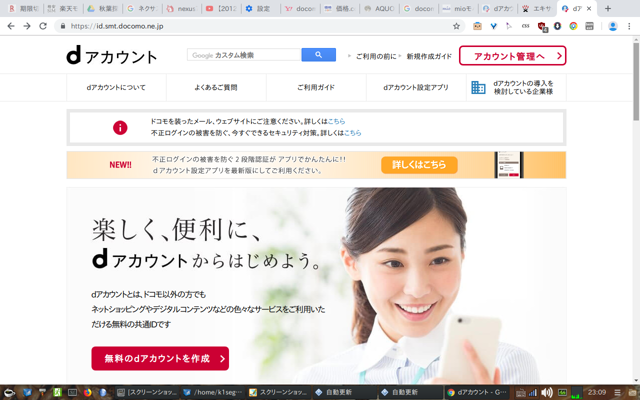Reload the docomo page
Screen dimensions: 640x400
click(43, 26)
